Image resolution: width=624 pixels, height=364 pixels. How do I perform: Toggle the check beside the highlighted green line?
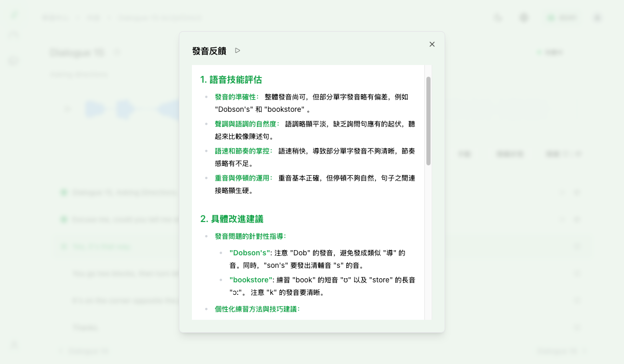pyautogui.click(x=64, y=246)
